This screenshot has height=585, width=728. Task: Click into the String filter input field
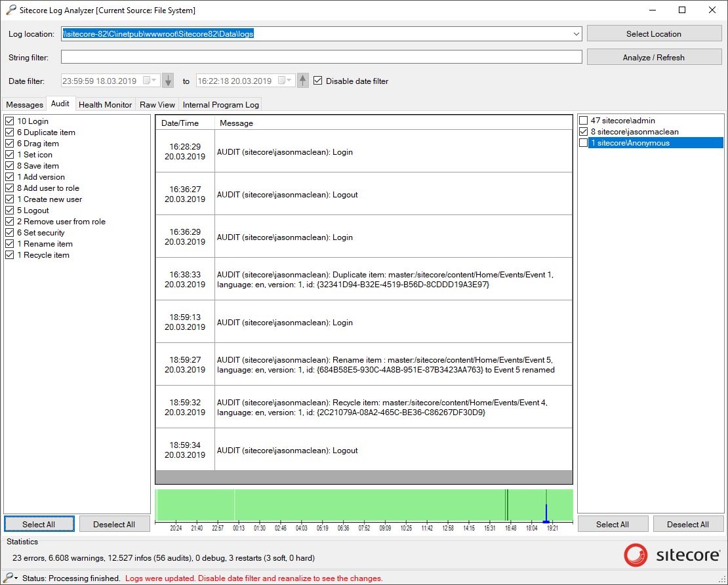(x=321, y=57)
